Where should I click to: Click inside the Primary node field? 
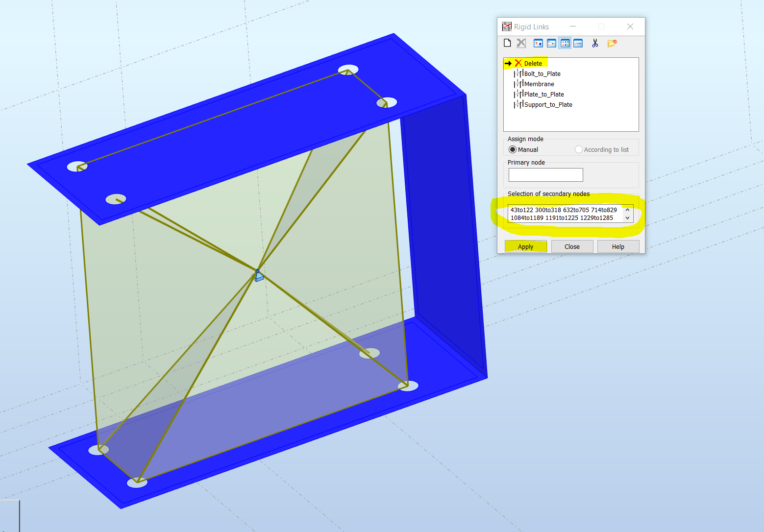tap(545, 175)
